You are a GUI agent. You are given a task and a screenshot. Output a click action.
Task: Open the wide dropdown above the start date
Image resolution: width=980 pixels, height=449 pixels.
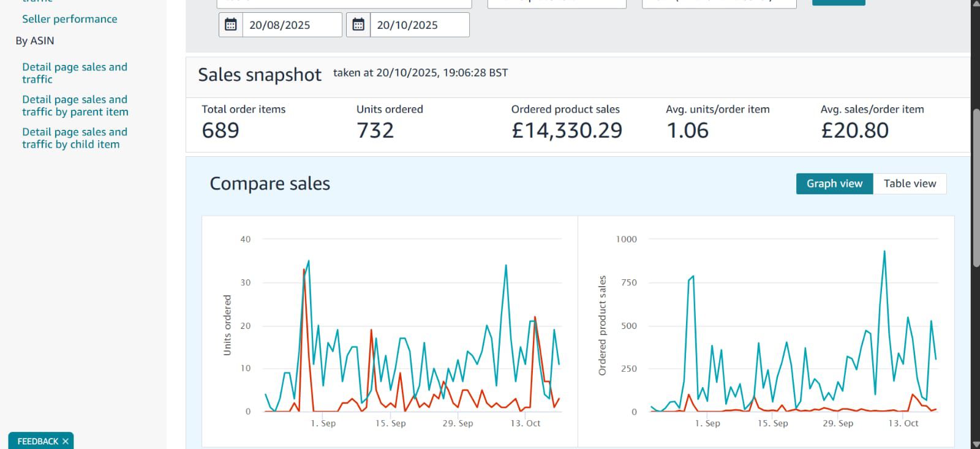pos(344,3)
